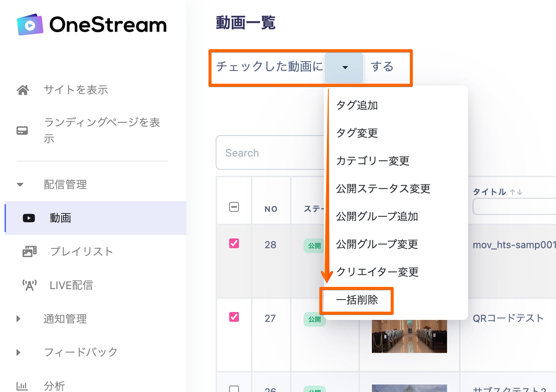The height and width of the screenshot is (392, 556).
Task: Click the home icon for サイトを表示
Action: [x=23, y=90]
